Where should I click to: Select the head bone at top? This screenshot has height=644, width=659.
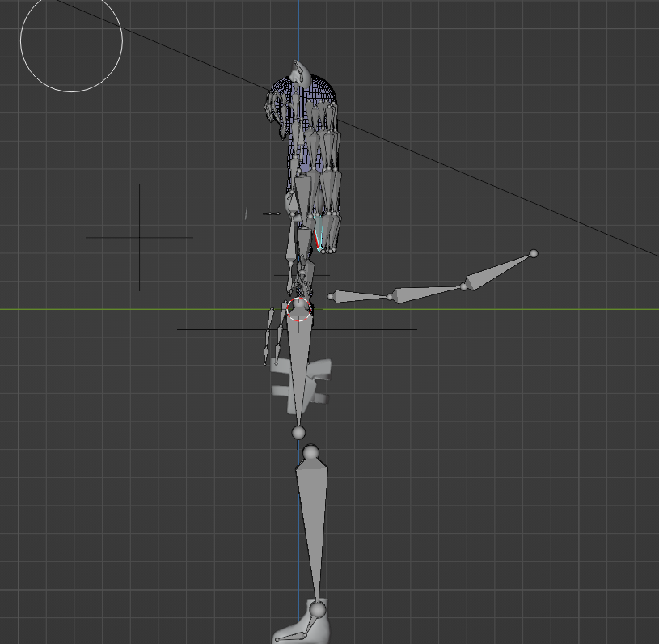click(x=301, y=71)
